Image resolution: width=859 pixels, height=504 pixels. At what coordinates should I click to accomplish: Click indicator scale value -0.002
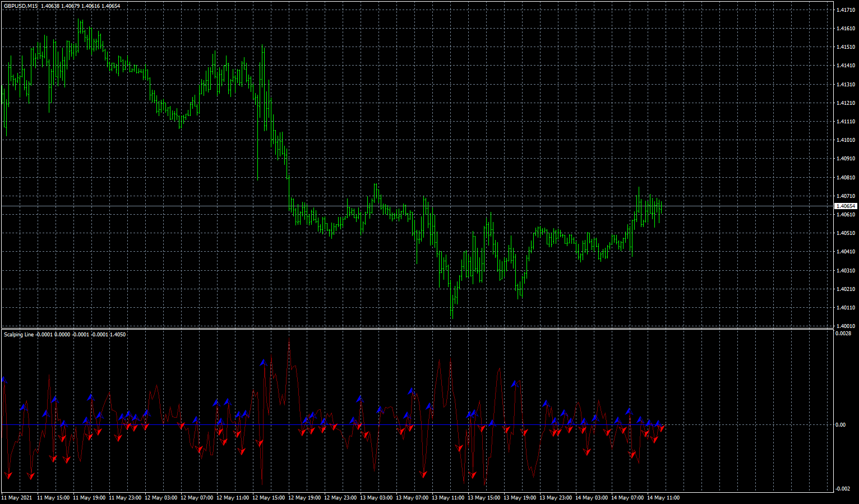(843, 489)
